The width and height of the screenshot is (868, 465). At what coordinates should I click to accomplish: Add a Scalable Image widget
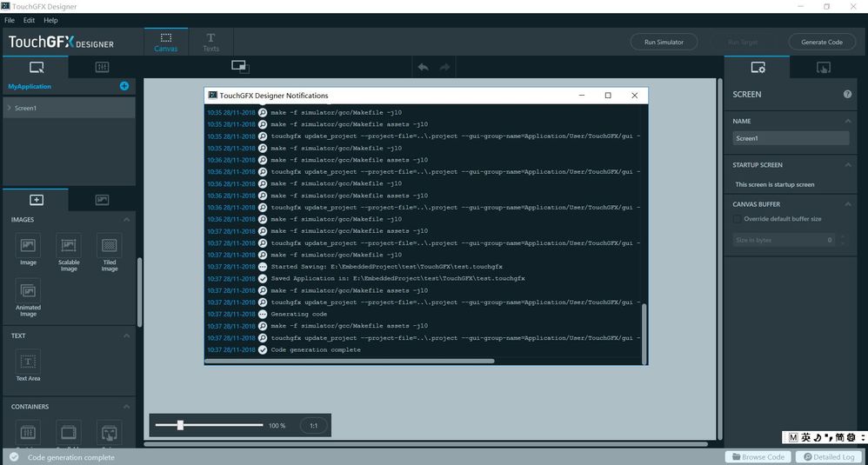69,253
